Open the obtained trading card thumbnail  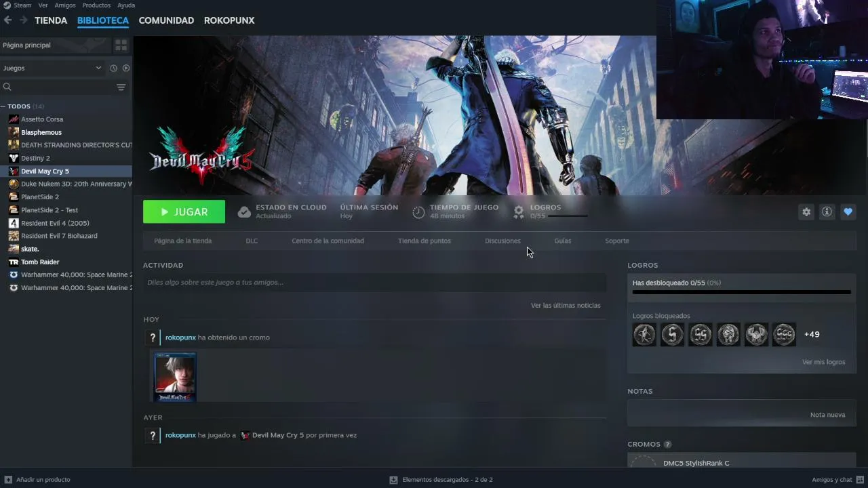175,377
